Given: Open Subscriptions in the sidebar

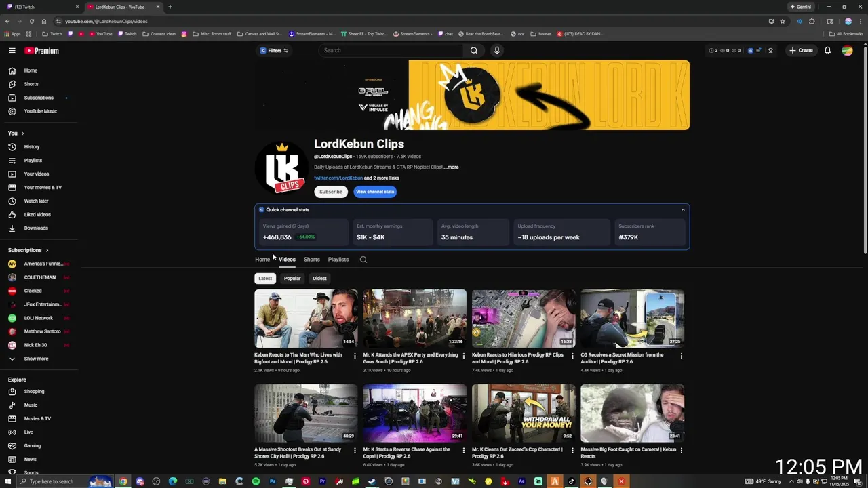Looking at the screenshot, I should [x=39, y=98].
